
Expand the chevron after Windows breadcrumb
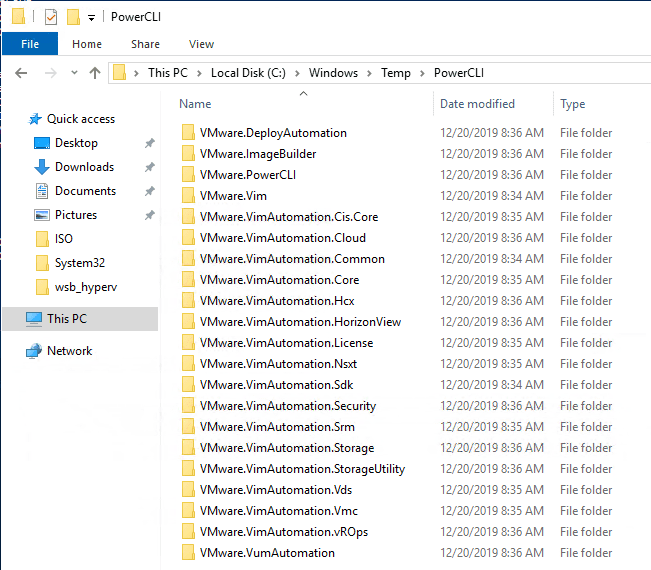point(369,73)
